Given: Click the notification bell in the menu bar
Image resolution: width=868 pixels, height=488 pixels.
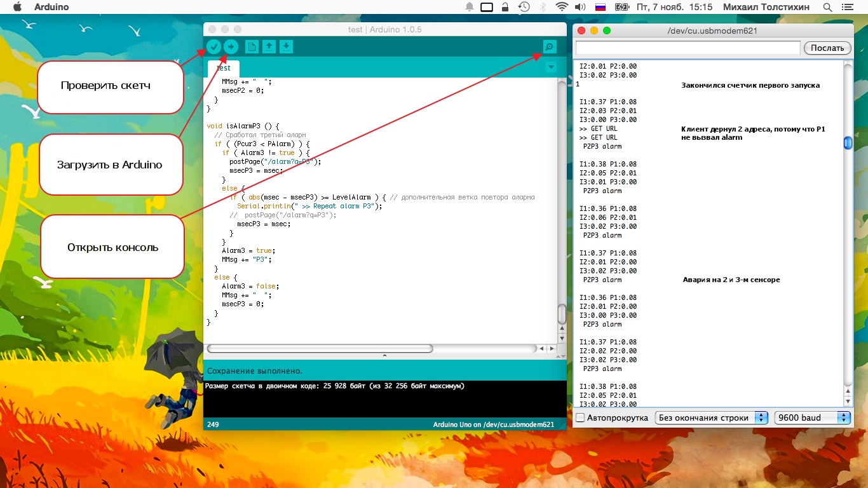Looking at the screenshot, I should [x=470, y=7].
